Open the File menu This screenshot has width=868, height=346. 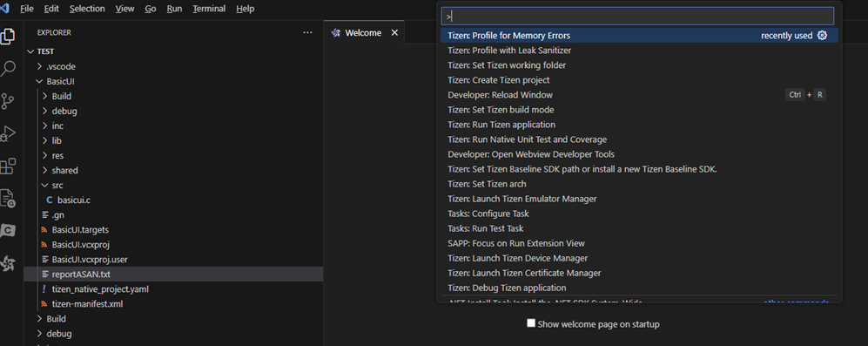27,9
